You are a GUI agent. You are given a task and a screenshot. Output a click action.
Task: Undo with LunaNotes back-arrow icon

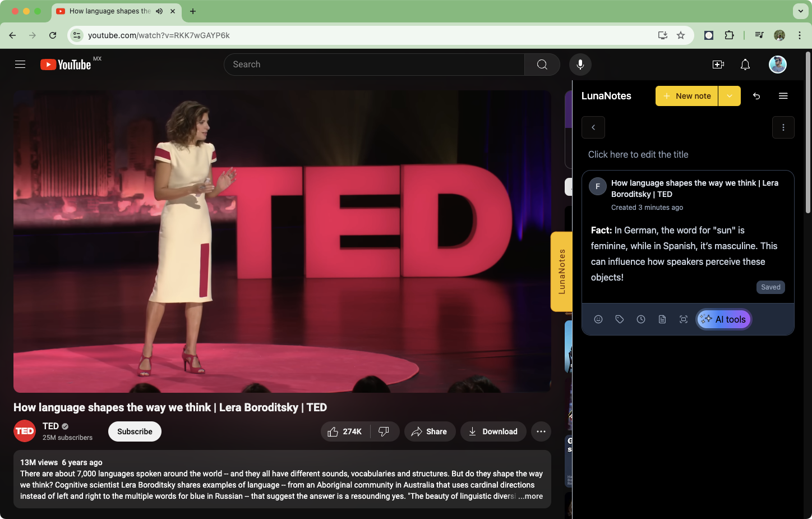click(756, 96)
